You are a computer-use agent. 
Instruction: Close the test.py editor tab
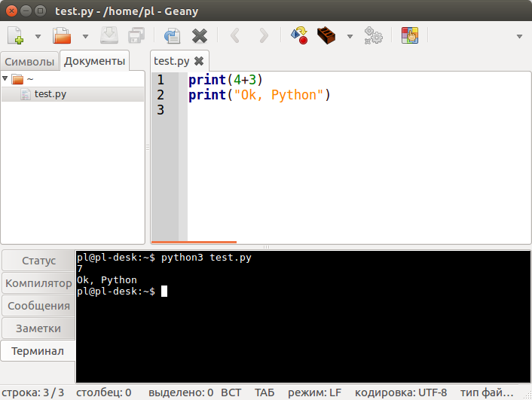(x=199, y=61)
